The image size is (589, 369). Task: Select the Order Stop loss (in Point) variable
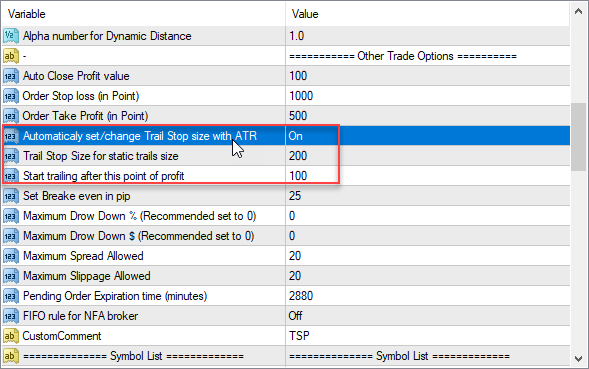coord(81,96)
